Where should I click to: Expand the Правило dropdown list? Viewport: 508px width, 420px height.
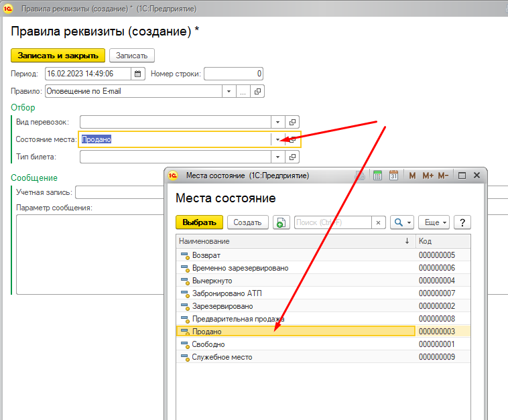[229, 91]
